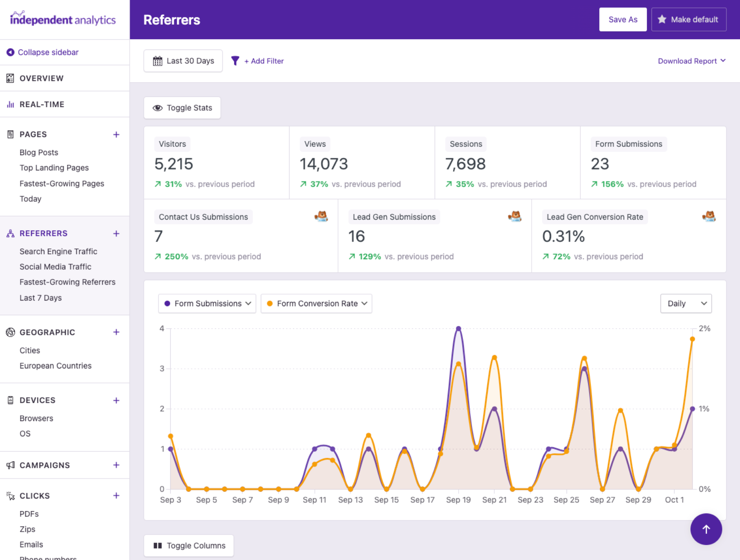
Task: Toggle Columns at the bottom of the report
Action: (x=189, y=545)
